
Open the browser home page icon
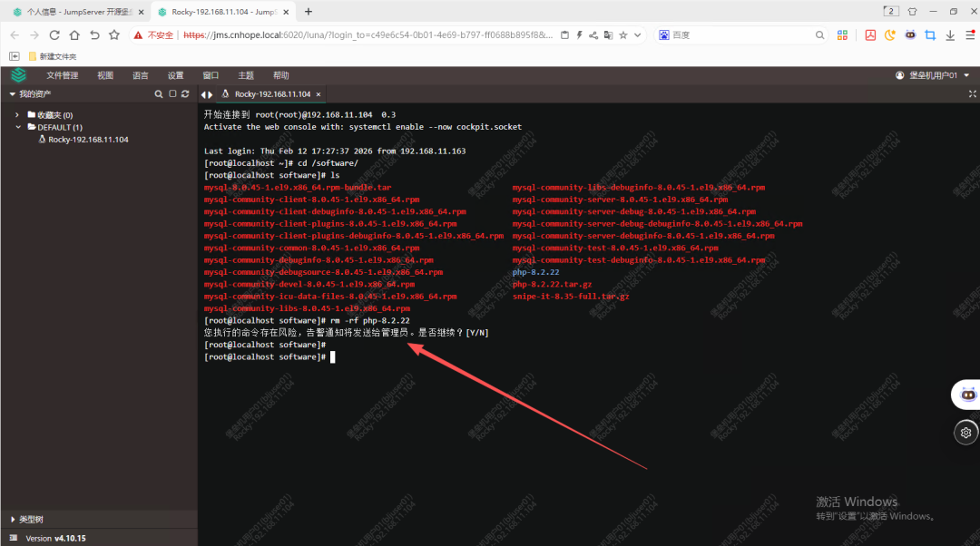coord(74,35)
